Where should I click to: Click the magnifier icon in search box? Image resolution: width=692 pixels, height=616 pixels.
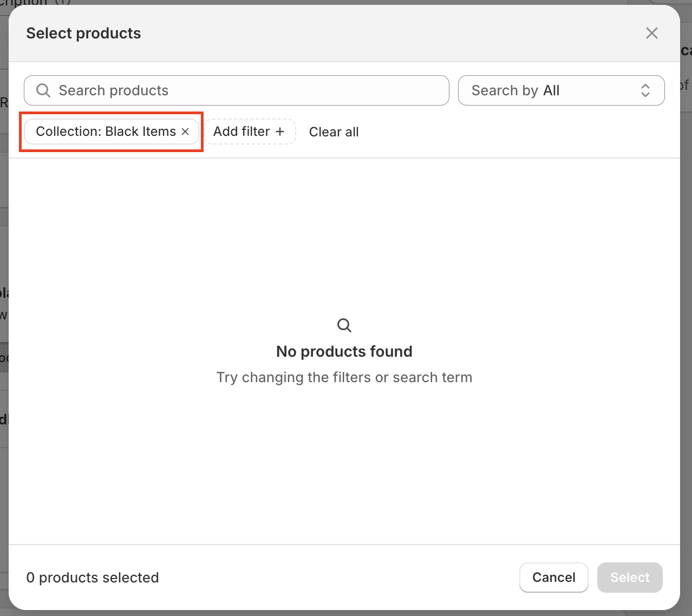pos(43,90)
